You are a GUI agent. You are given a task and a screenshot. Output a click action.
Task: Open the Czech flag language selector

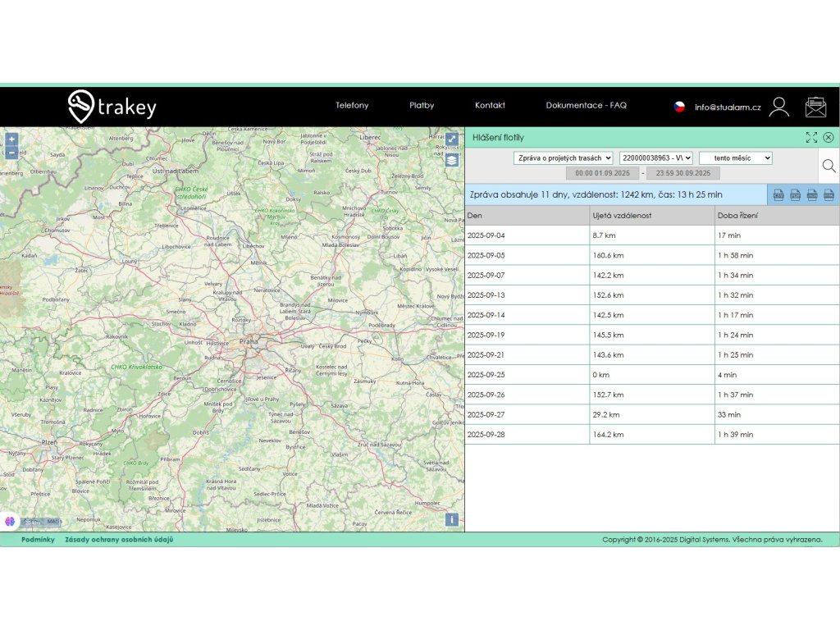pos(679,107)
